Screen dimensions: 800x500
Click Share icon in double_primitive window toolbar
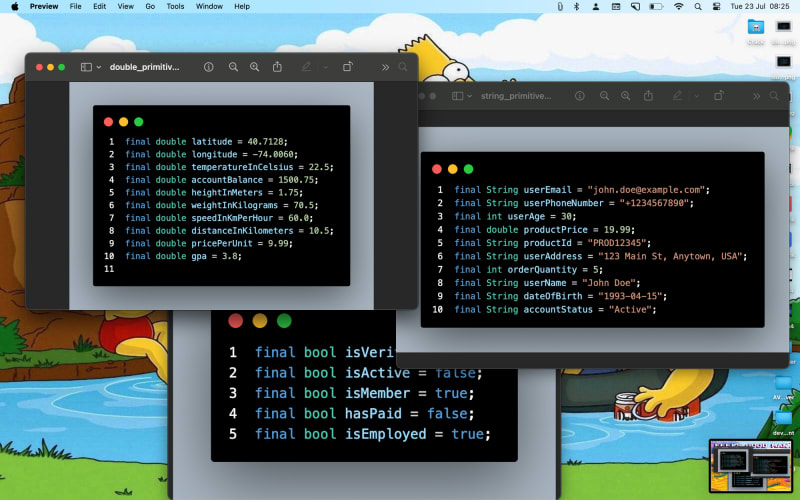(277, 67)
